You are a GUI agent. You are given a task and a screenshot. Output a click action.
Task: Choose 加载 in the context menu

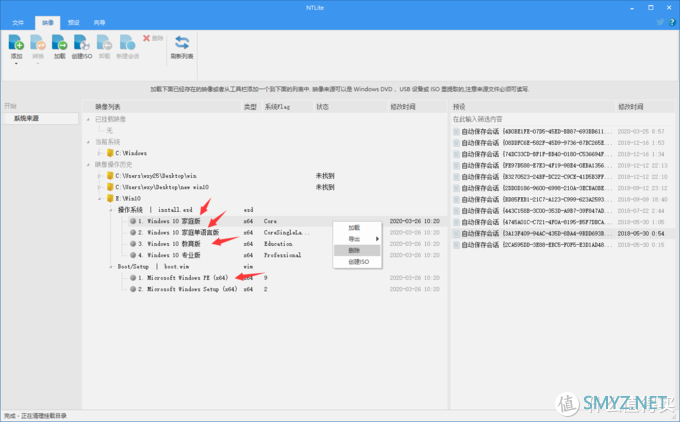tap(357, 228)
